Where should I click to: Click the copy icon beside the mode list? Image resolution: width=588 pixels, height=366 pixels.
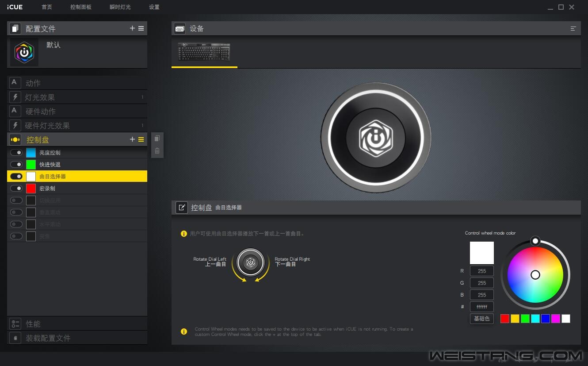click(x=157, y=139)
